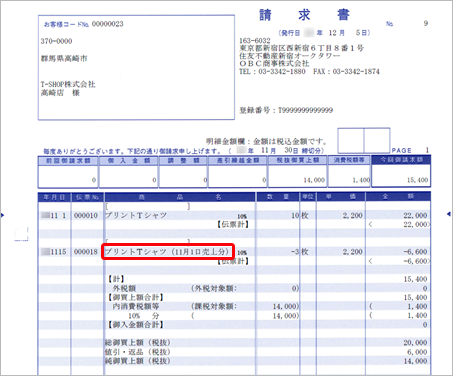The image size is (453, 376).
Task: Select the 明細金額欄 tax-inclusive note
Action: pos(266,142)
